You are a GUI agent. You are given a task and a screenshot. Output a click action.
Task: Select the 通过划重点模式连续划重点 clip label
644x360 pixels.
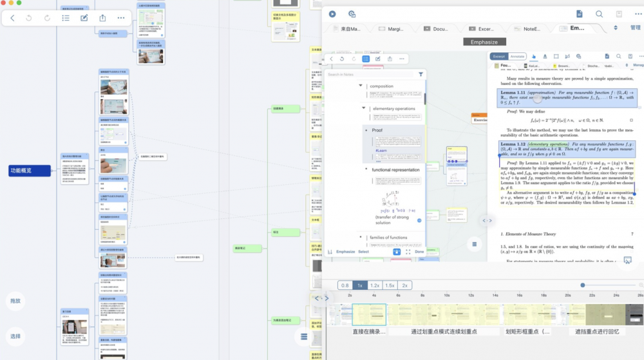coord(444,331)
